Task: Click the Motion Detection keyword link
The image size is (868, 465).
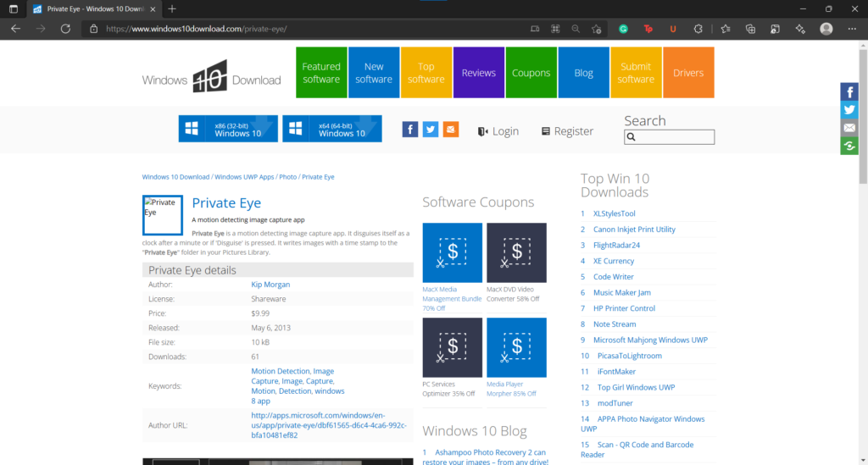Action: pyautogui.click(x=281, y=371)
